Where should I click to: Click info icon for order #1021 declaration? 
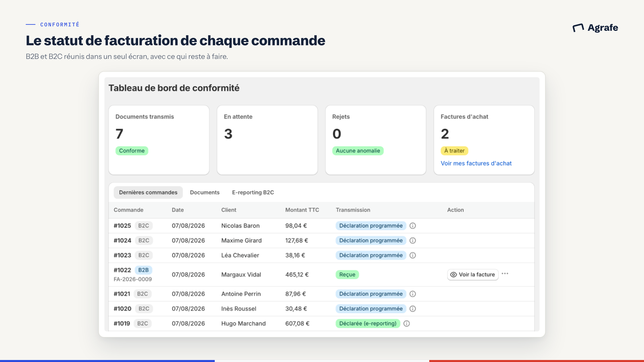point(413,294)
